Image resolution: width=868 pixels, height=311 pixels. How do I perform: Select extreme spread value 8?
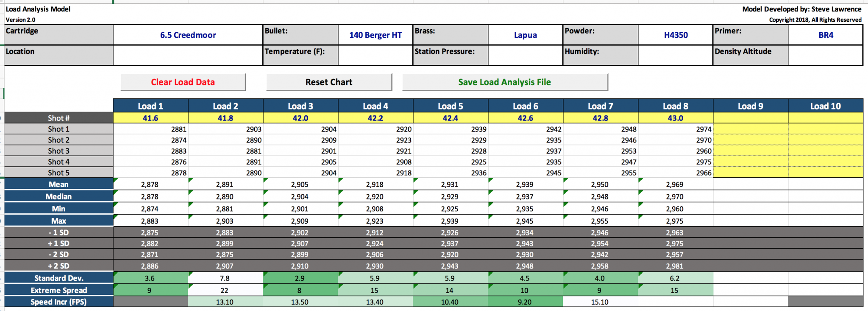(x=300, y=290)
